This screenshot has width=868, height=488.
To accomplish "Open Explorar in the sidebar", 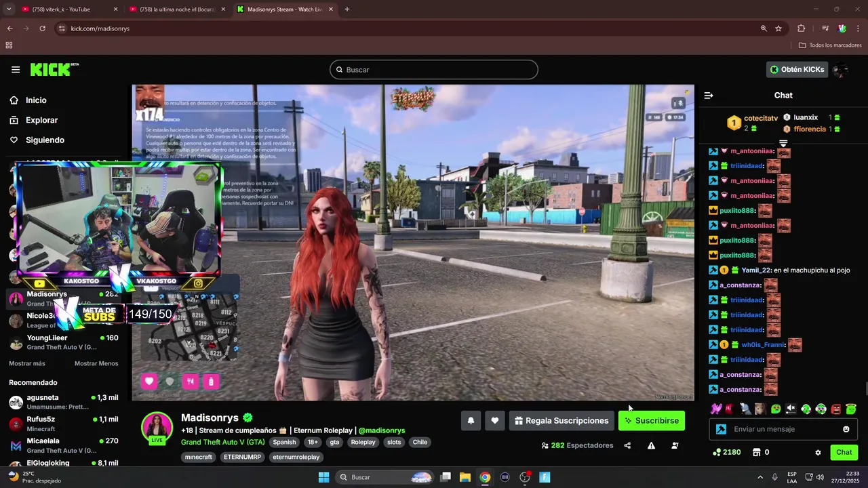I will point(41,120).
